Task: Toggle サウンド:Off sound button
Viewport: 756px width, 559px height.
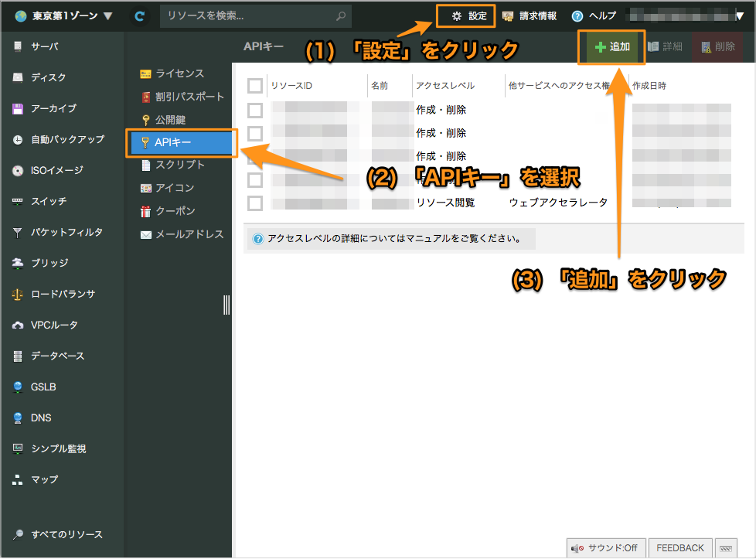Action: 606,548
